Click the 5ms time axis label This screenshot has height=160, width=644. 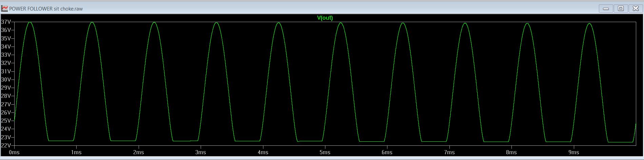tap(325, 152)
